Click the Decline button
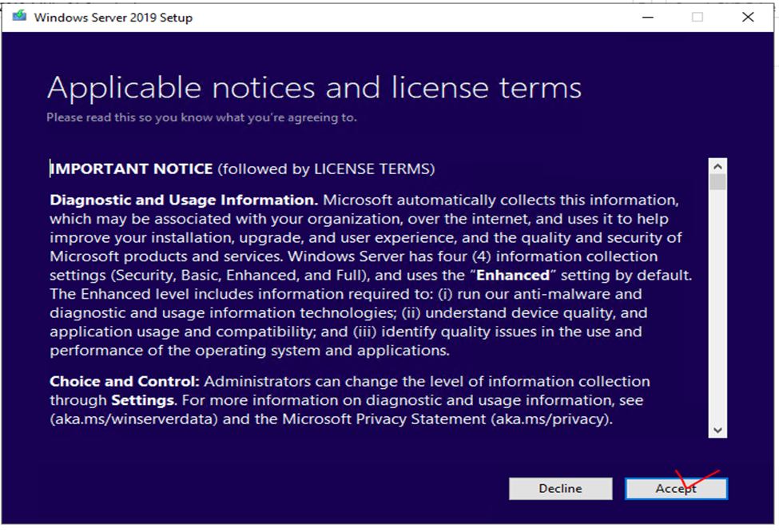This screenshot has width=779, height=532. [x=560, y=488]
